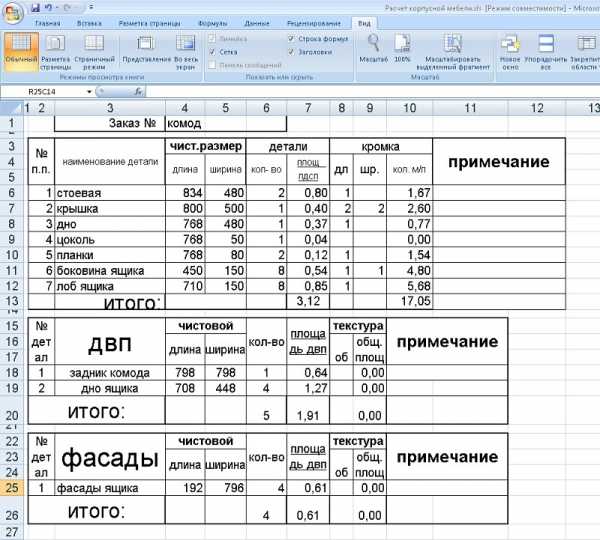Select cell containing 'фасады ящика'
Viewport: 600px width, 540px height.
[110, 488]
